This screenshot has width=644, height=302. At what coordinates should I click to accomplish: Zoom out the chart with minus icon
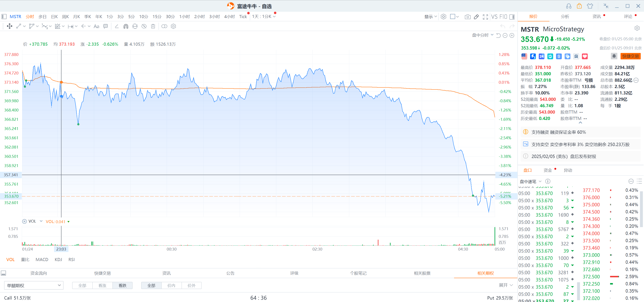(x=505, y=36)
